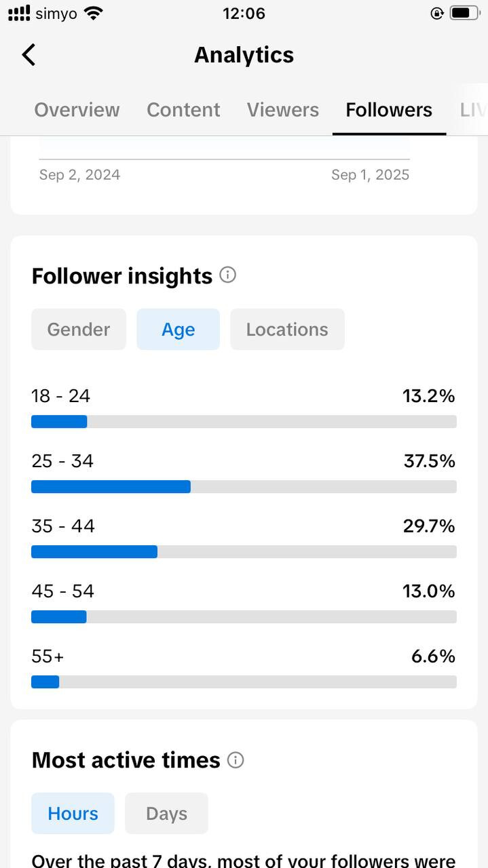Select the Gender filter chip
This screenshot has width=488, height=868.
click(x=78, y=330)
